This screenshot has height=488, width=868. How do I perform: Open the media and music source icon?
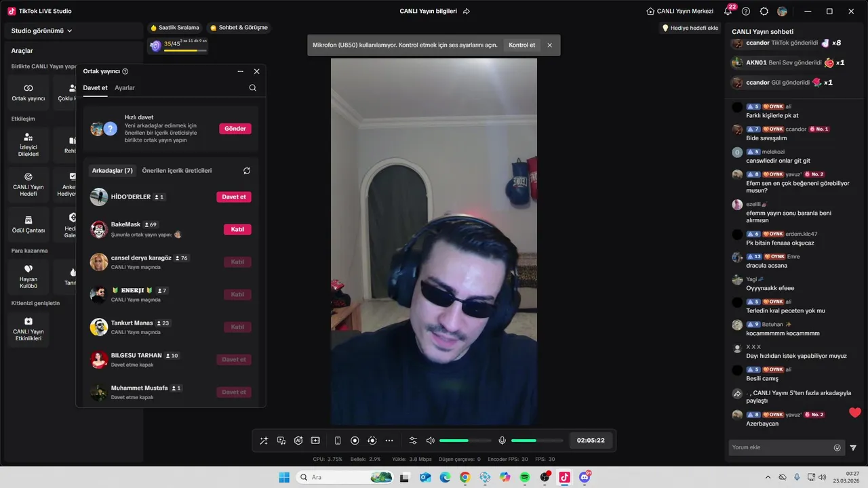[281, 441]
